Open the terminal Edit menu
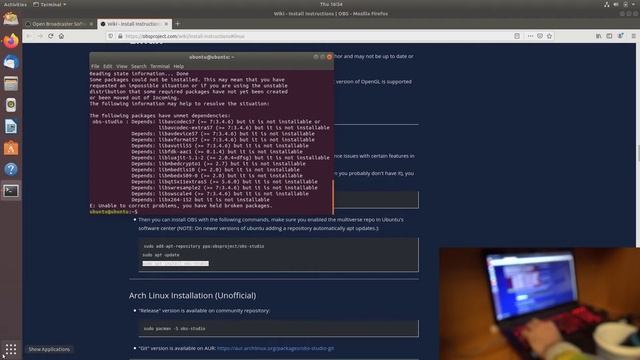 pos(107,66)
